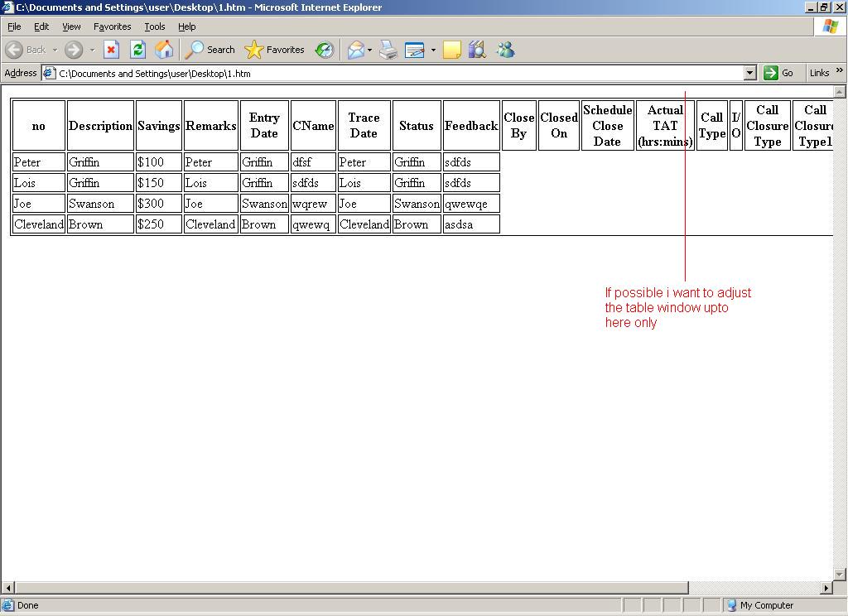The image size is (848, 616).
Task: Click the "I/O" column header
Action: tap(736, 126)
